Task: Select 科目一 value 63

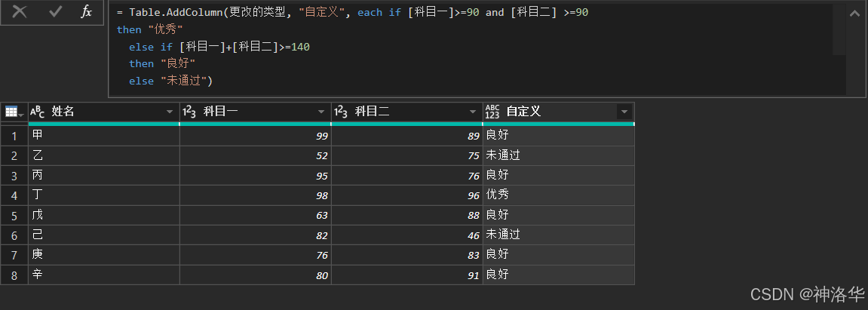Action: click(x=256, y=215)
